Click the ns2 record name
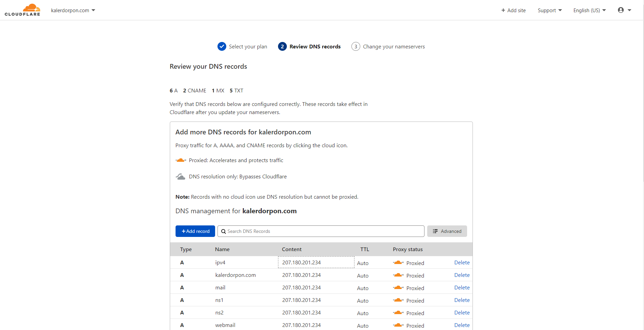The width and height of the screenshot is (644, 330). [219, 313]
